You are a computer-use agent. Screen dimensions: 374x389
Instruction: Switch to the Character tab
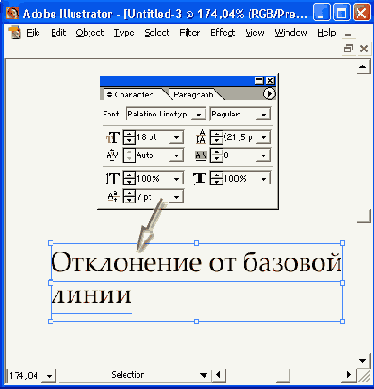click(133, 94)
